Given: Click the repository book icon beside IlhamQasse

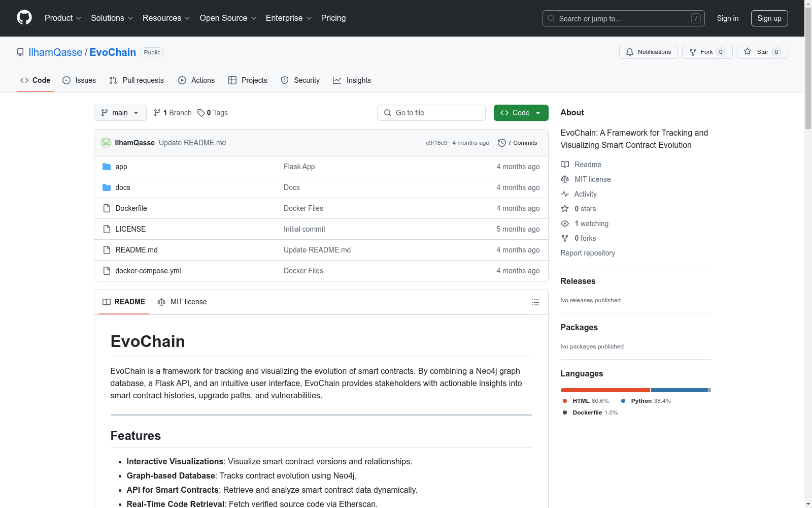Looking at the screenshot, I should coord(20,52).
